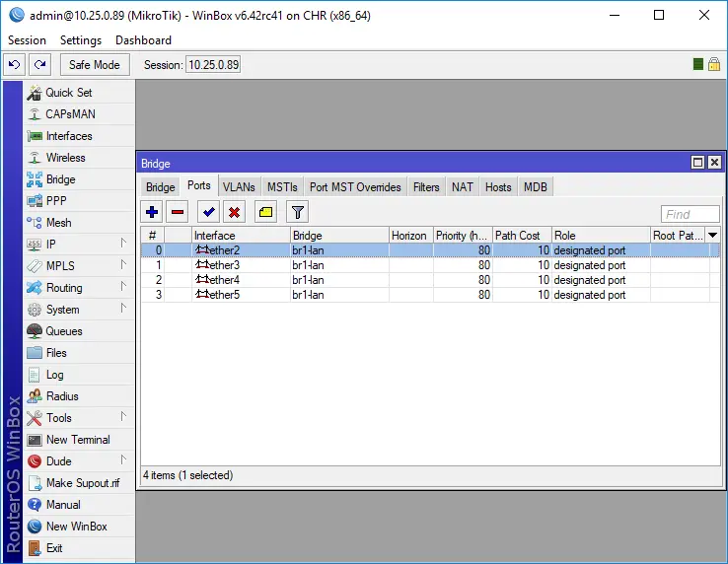Image resolution: width=728 pixels, height=564 pixels.
Task: Open the Session menu
Action: 27,40
